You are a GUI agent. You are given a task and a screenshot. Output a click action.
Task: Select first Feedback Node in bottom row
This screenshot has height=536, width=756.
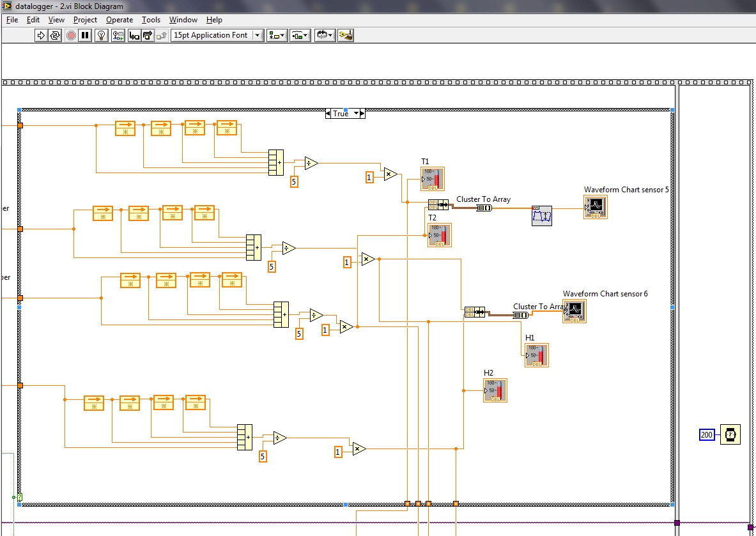(94, 403)
